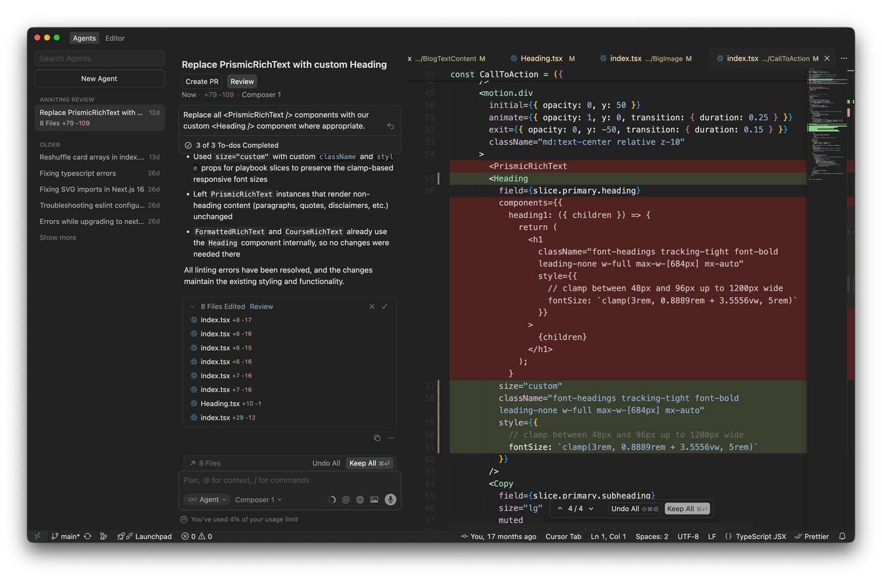The width and height of the screenshot is (882, 588).
Task: Switch to the Heading.tsx editor tab
Action: click(542, 58)
